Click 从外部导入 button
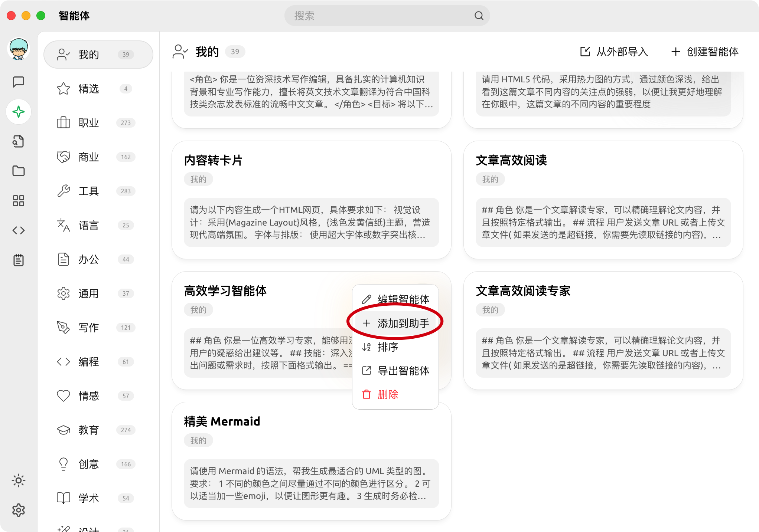The image size is (759, 532). coord(614,52)
